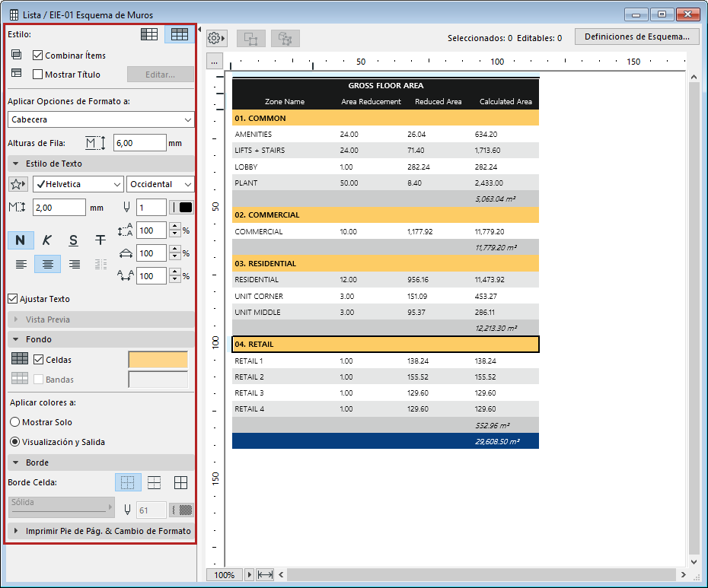The image size is (708, 588).
Task: Open schedule settings gear dropdown
Action: coord(216,38)
